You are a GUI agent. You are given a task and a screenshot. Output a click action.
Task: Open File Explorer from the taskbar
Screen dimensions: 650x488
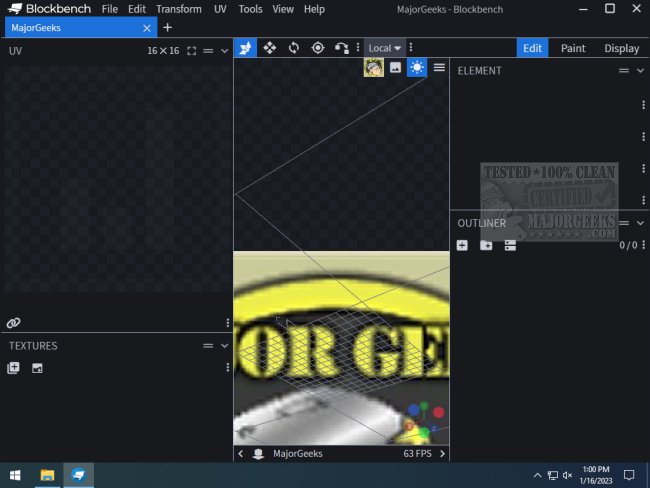point(47,475)
